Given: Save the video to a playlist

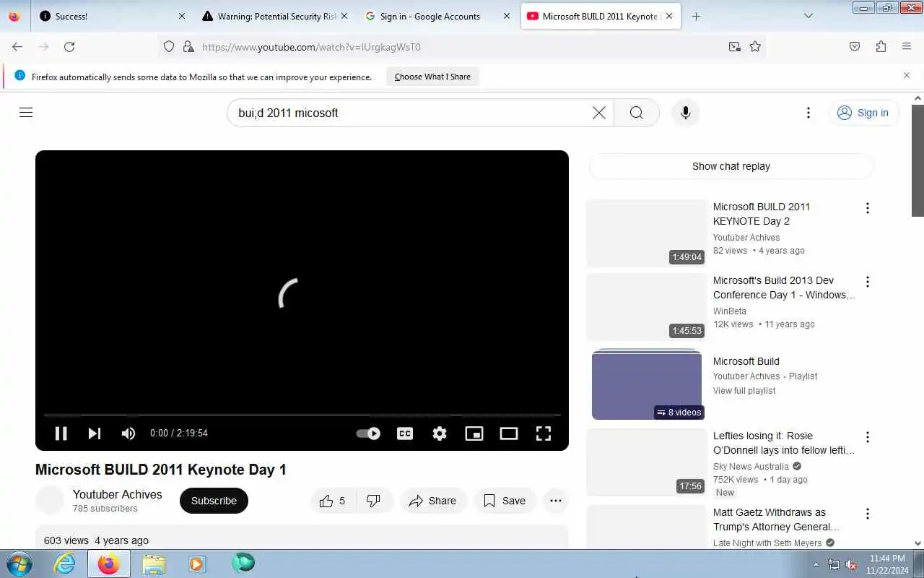Looking at the screenshot, I should (x=505, y=501).
